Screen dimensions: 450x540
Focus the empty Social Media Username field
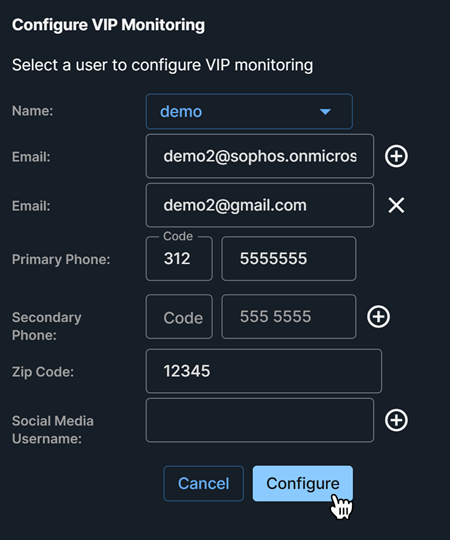tap(260, 420)
